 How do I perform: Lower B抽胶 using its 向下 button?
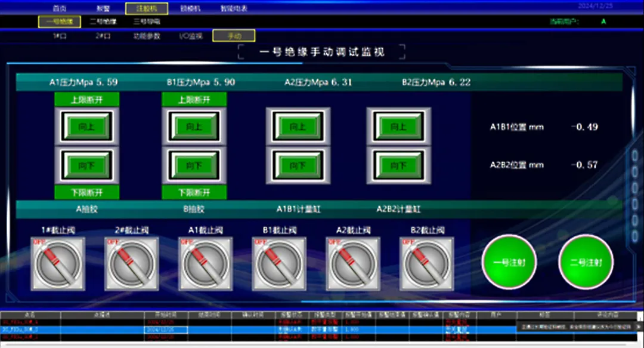[x=194, y=165]
